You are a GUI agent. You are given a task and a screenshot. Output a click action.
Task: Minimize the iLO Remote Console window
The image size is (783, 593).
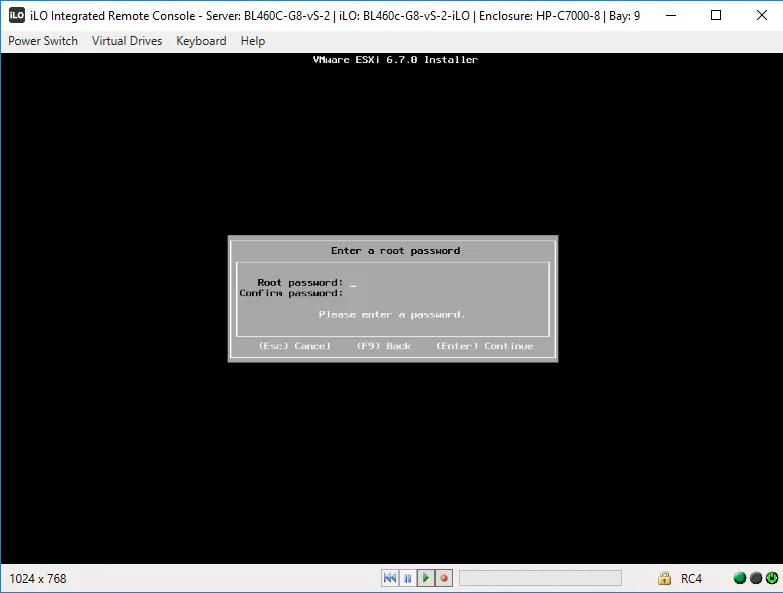pos(671,15)
